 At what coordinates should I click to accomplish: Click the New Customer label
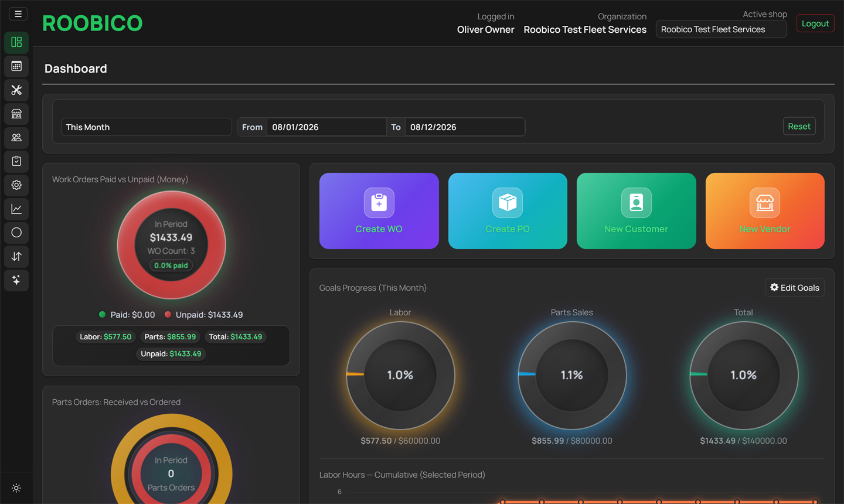pos(636,229)
